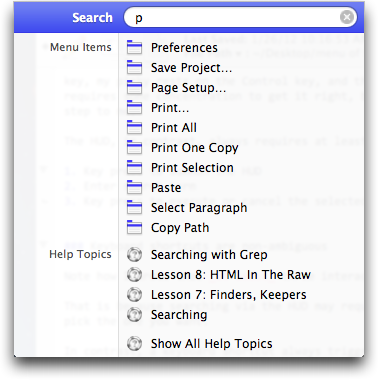Click the help icon beside Searching with Grep

click(x=135, y=255)
